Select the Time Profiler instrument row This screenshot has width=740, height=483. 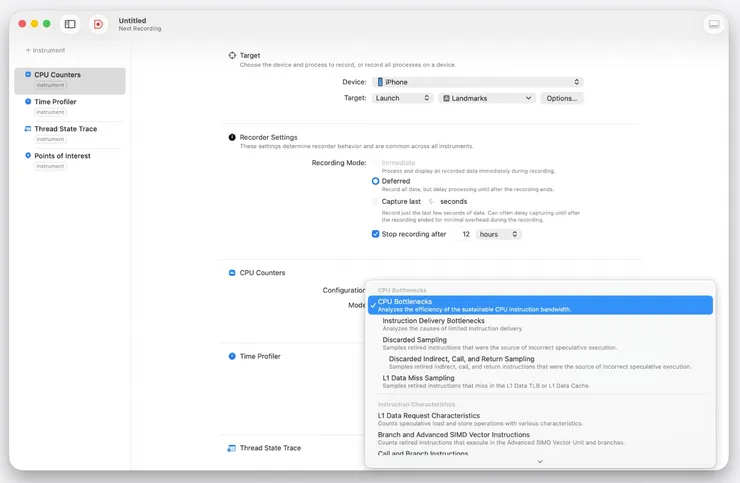(70, 108)
